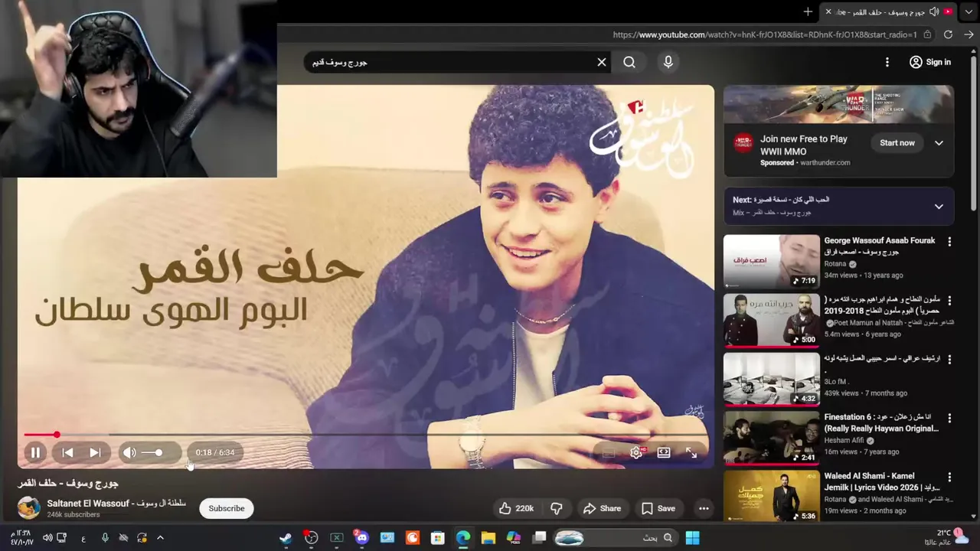Screen dimensions: 980x551
Task: Click the browser address bar URL
Action: click(764, 34)
